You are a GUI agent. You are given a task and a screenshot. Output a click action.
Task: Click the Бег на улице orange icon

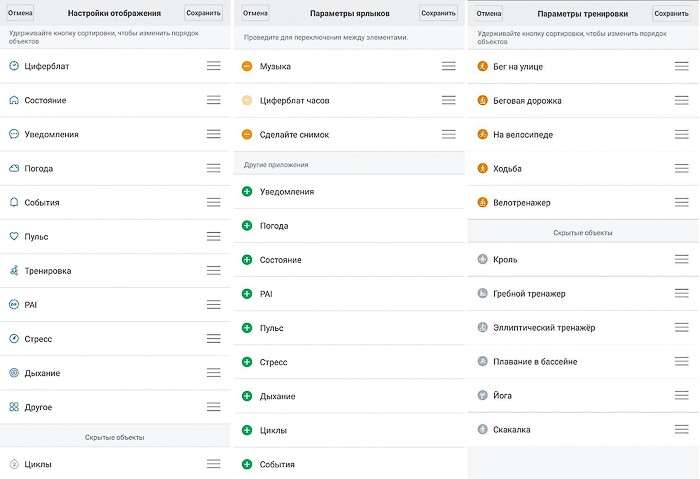(482, 67)
